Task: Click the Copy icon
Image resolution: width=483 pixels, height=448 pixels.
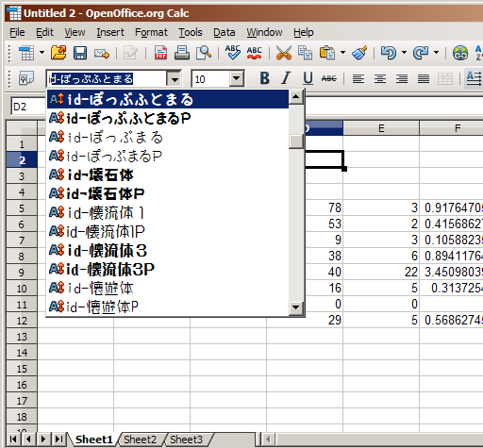Action: coord(305,53)
